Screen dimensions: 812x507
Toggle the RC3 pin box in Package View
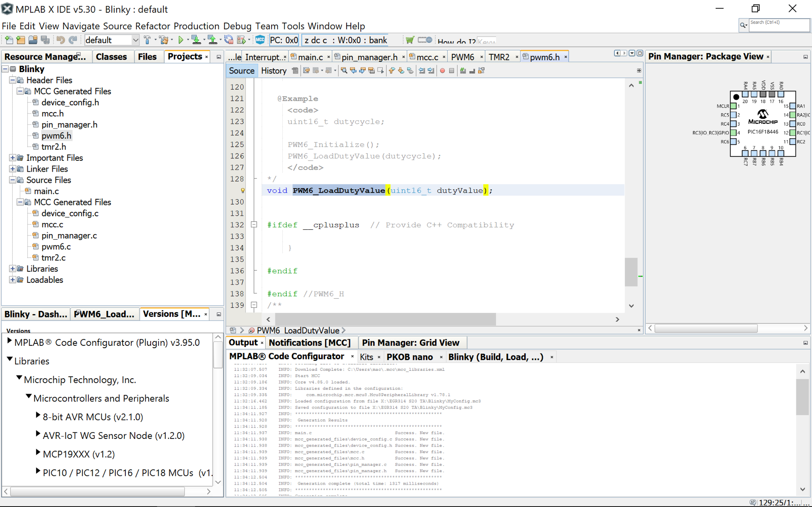click(x=733, y=133)
